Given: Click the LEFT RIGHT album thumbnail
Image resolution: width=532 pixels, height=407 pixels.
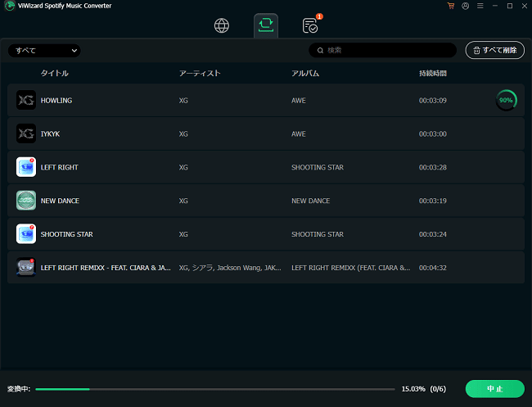Looking at the screenshot, I should tap(26, 167).
